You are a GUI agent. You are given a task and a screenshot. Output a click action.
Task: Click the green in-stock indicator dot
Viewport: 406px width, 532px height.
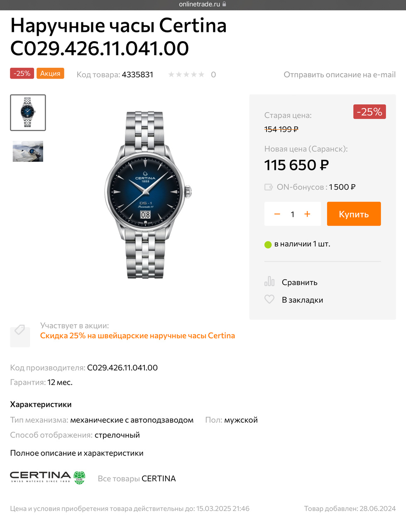coord(268,244)
